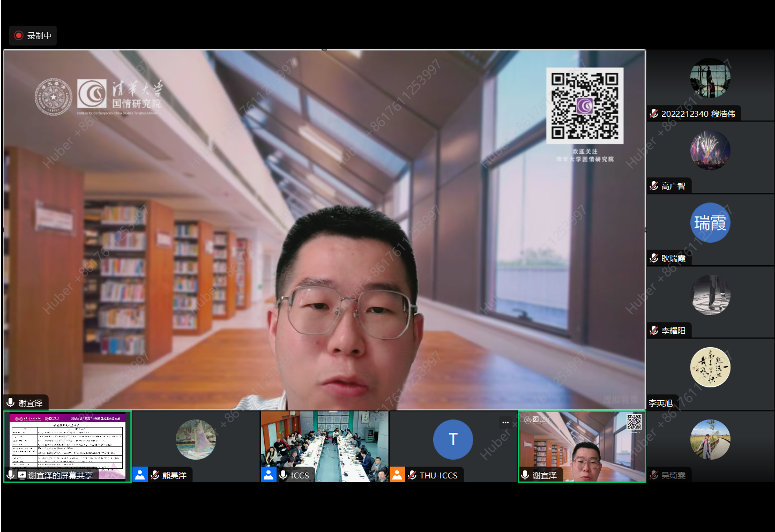The height and width of the screenshot is (532, 775).
Task: Click muted mic icon beside 穆浩伟
Action: click(x=654, y=114)
